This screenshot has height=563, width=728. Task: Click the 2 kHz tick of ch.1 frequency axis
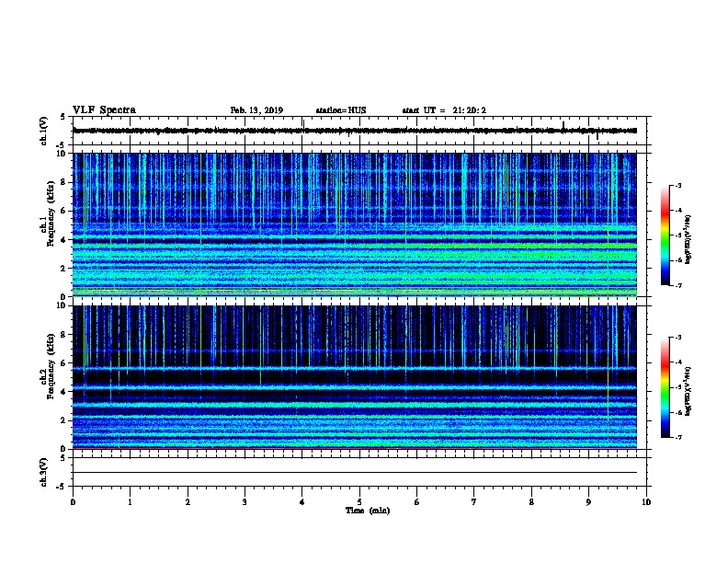click(65, 269)
